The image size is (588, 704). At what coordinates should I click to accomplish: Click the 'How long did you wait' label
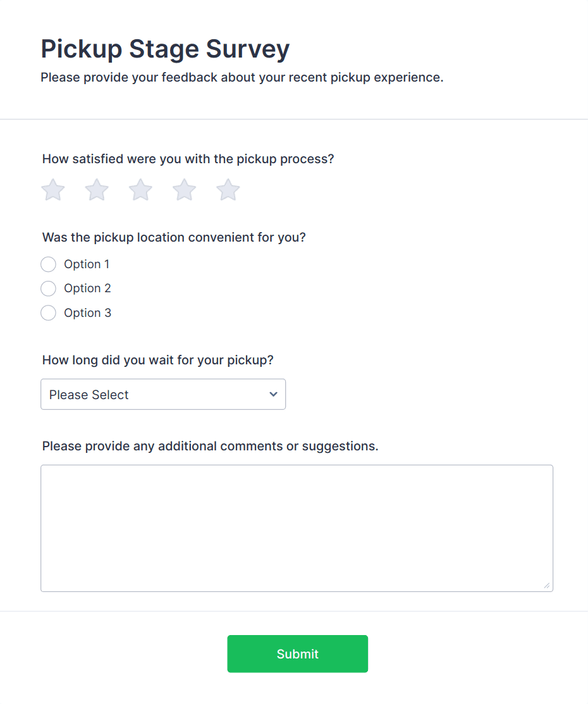(158, 360)
